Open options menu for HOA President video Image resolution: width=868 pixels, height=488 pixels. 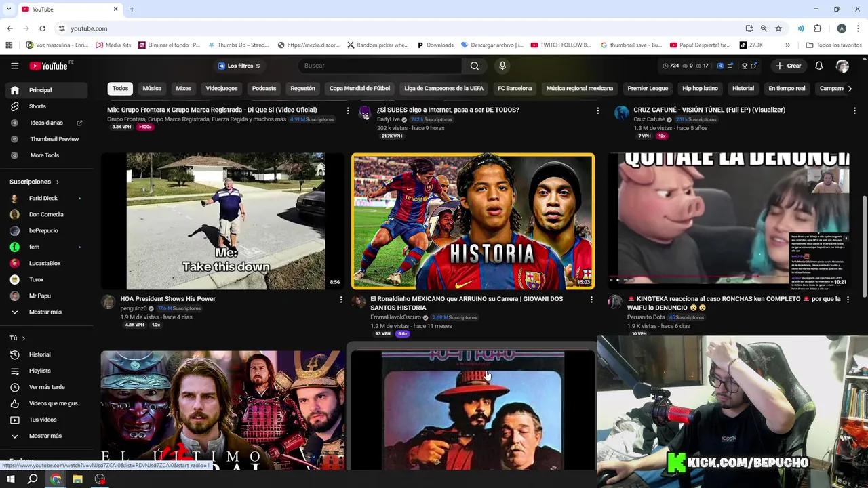click(x=341, y=299)
